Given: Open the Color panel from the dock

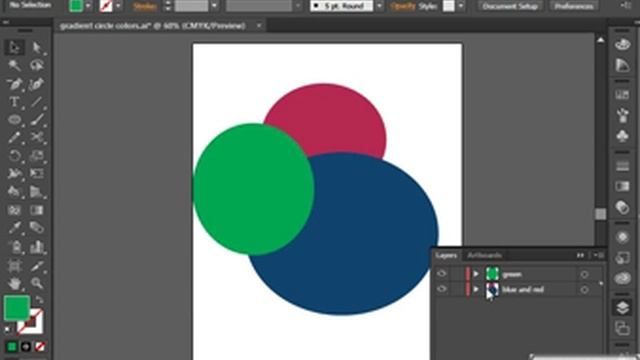Looking at the screenshot, I should [622, 44].
